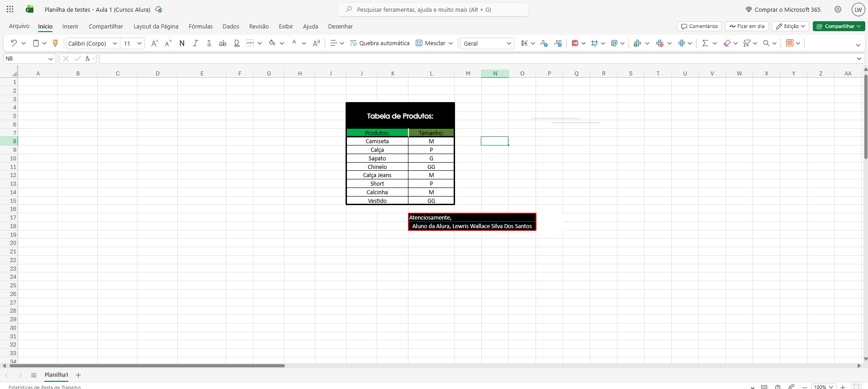Open the zoom level 100% dropdown

824,387
